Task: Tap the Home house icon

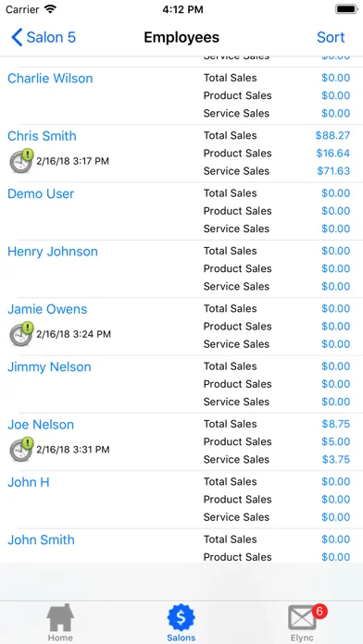Action: [x=60, y=617]
